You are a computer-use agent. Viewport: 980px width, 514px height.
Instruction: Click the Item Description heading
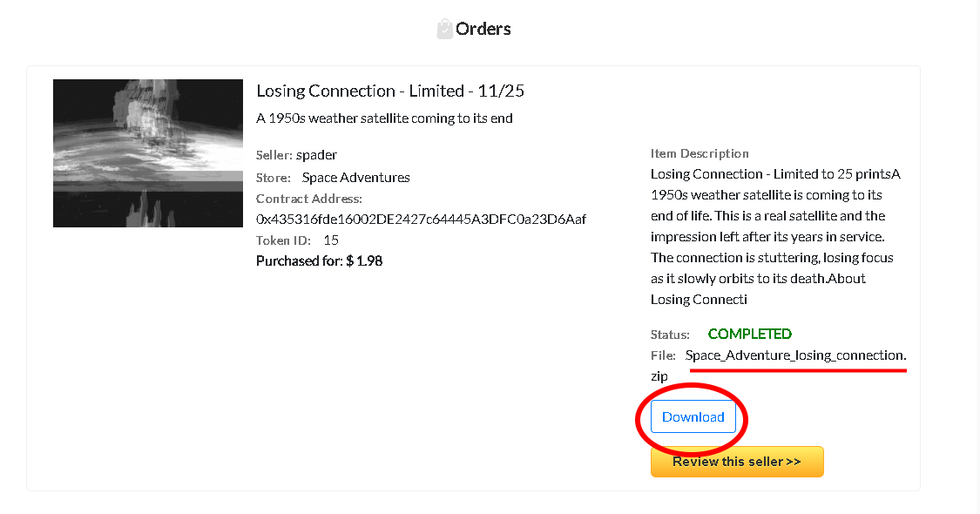pyautogui.click(x=700, y=153)
